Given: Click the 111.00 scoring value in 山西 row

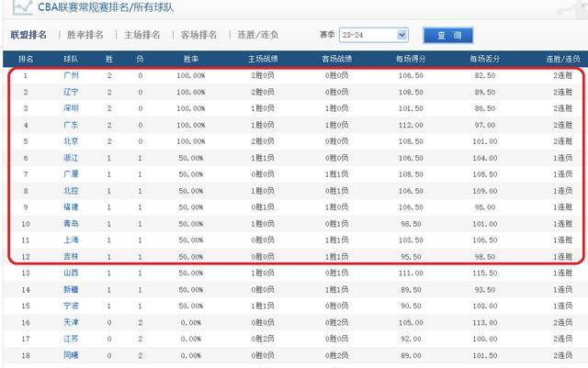Looking at the screenshot, I should pos(411,273).
